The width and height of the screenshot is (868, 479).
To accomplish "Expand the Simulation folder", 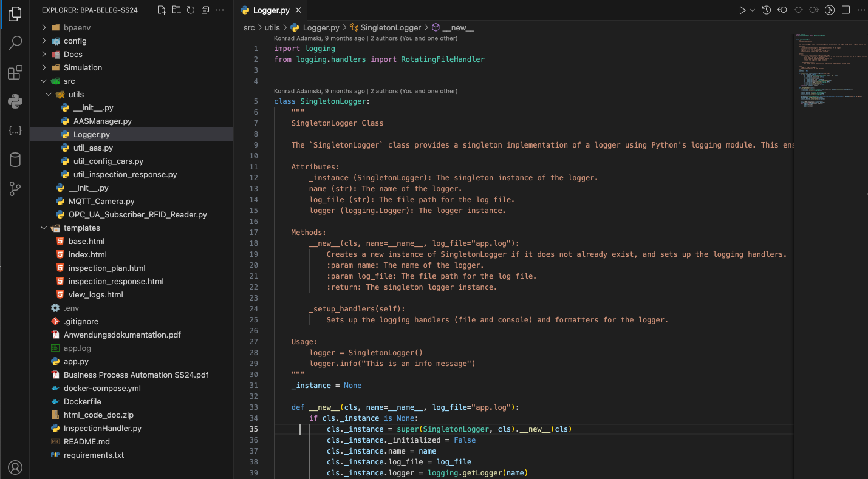I will 131,67.
